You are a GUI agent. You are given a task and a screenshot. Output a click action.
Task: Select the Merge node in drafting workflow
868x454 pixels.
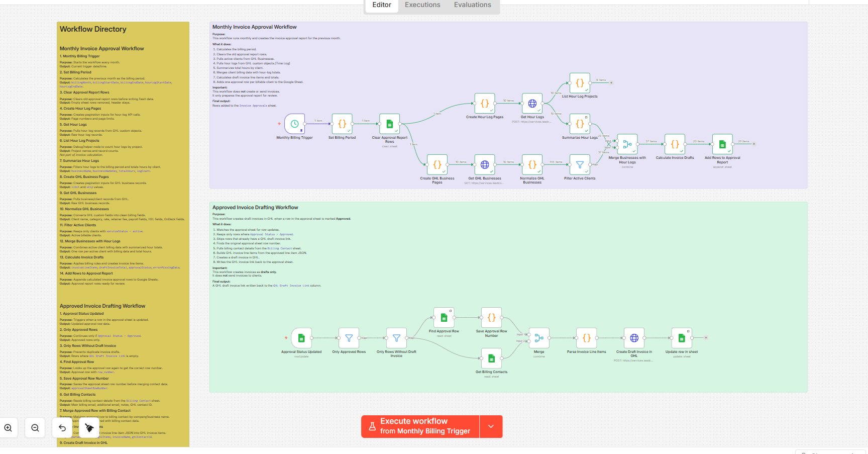[539, 338]
